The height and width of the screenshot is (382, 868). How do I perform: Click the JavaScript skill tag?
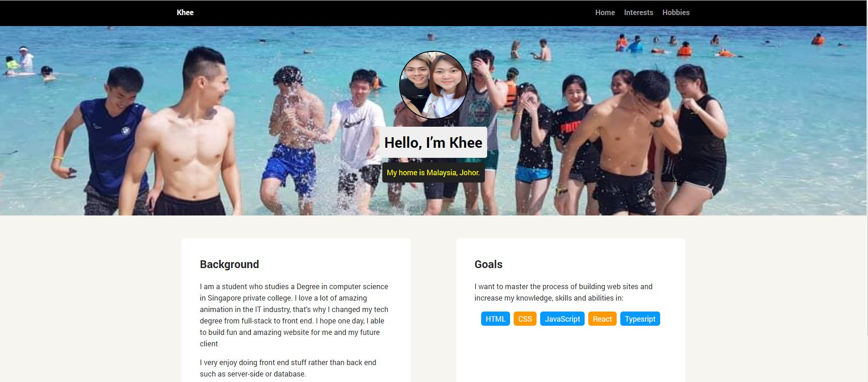point(562,319)
